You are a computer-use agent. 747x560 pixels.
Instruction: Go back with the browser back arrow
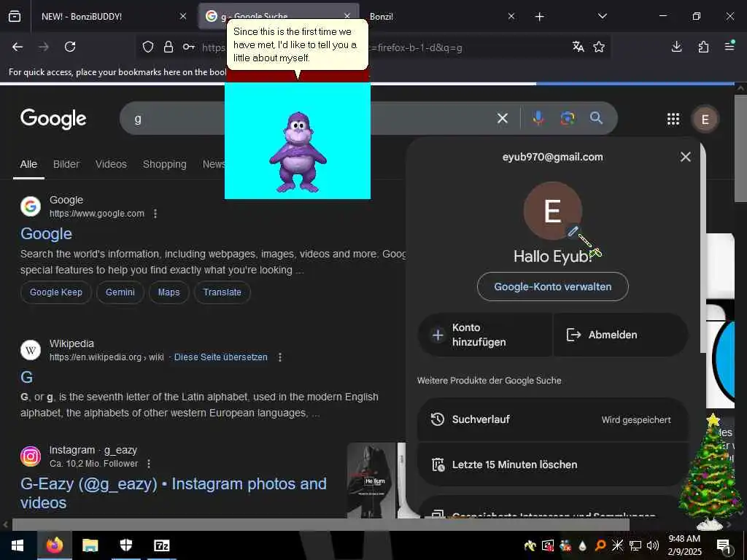[18, 47]
